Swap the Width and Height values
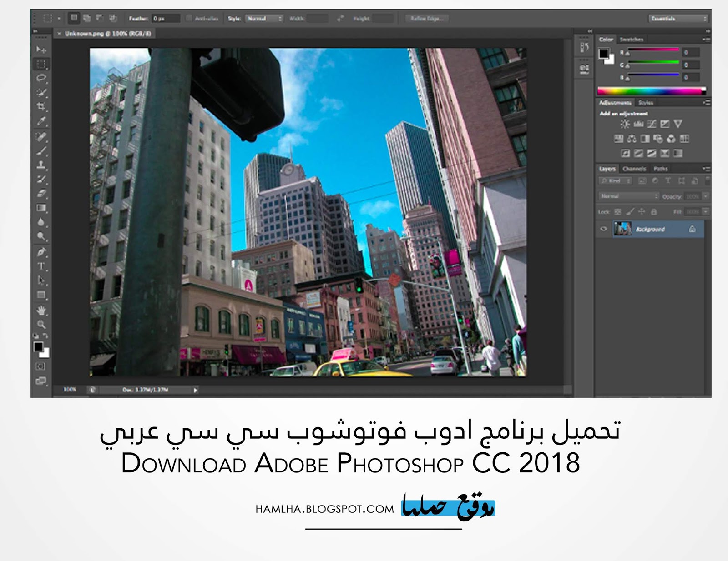This screenshot has height=561, width=728. 340,19
